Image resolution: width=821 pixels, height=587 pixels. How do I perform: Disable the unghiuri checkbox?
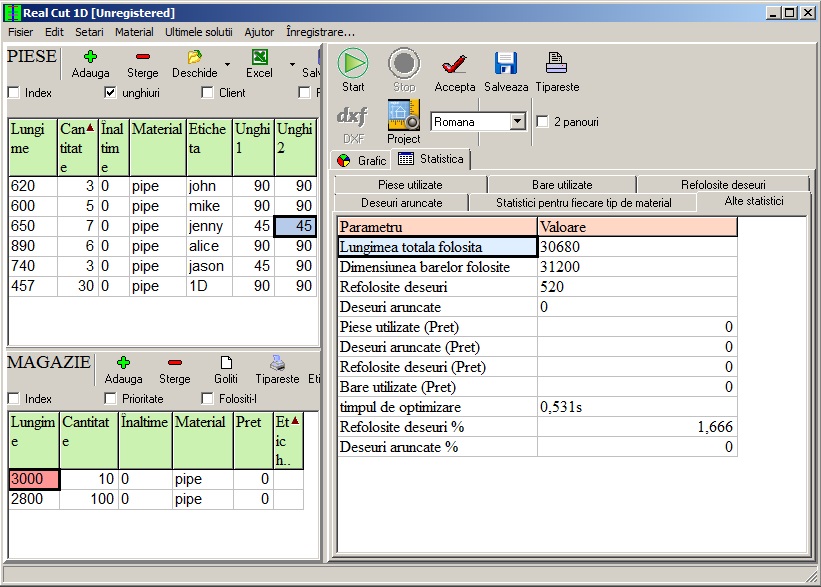pyautogui.click(x=111, y=93)
